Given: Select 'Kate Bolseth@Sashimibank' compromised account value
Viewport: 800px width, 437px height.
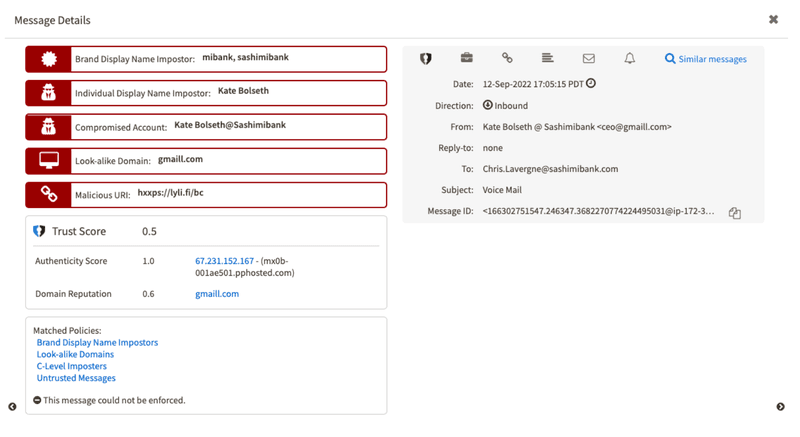Looking at the screenshot, I should tap(230, 125).
